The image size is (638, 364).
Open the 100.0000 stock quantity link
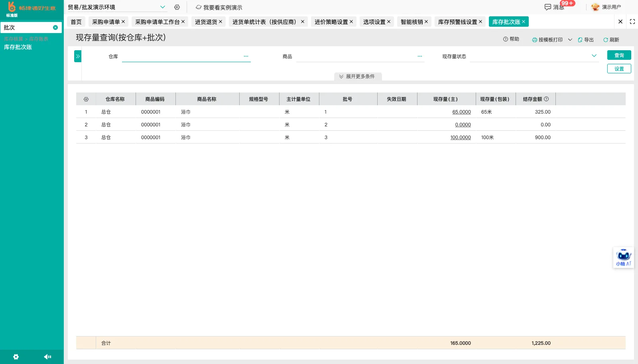coord(461,138)
